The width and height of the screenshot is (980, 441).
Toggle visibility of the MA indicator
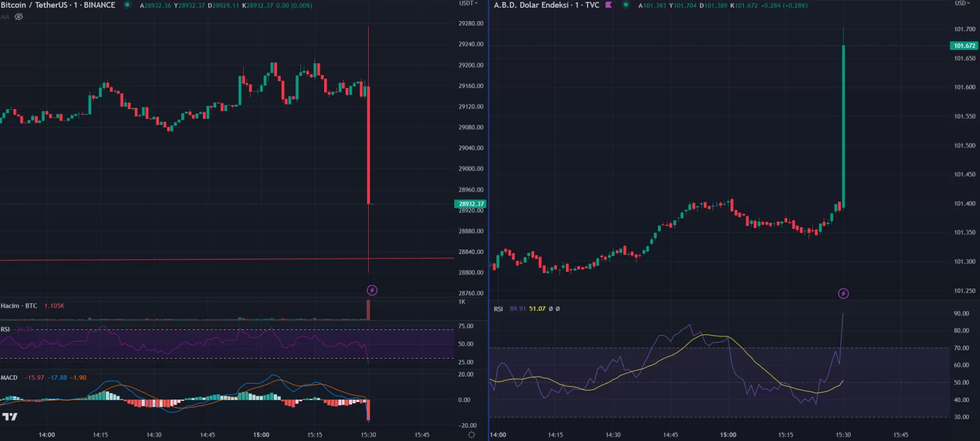(19, 17)
